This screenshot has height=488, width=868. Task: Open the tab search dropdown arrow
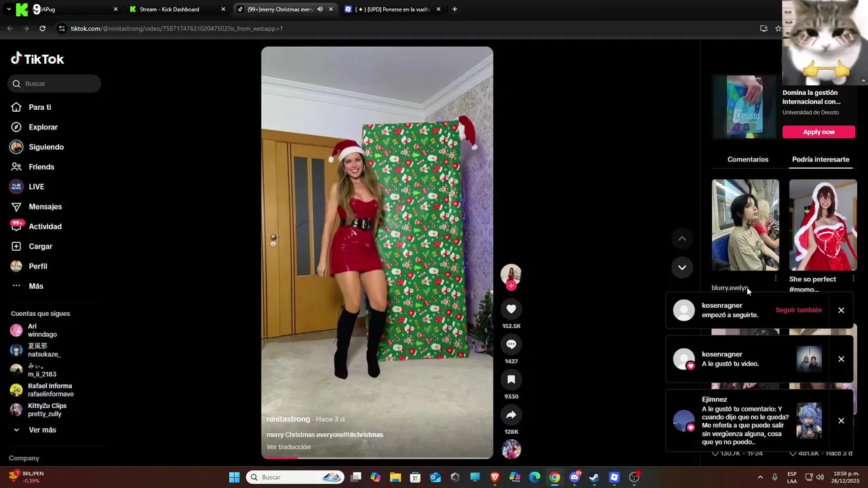(x=8, y=9)
